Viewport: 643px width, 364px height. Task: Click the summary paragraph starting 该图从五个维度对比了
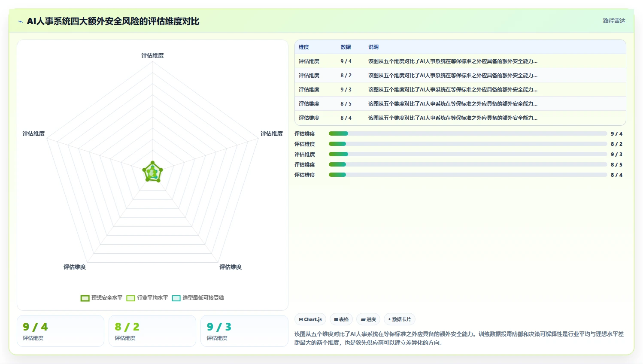(459, 338)
